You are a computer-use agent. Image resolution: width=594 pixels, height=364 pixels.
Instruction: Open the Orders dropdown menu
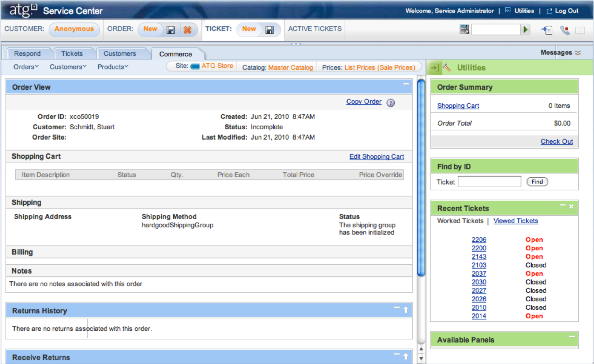point(26,67)
